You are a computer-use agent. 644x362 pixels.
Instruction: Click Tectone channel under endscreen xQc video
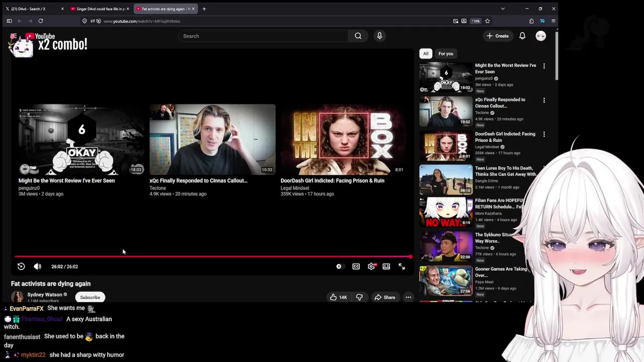(157, 188)
